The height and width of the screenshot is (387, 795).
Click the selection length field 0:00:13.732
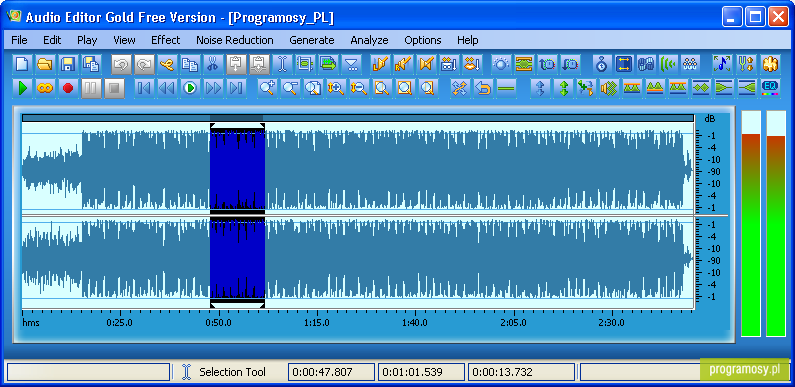[521, 372]
